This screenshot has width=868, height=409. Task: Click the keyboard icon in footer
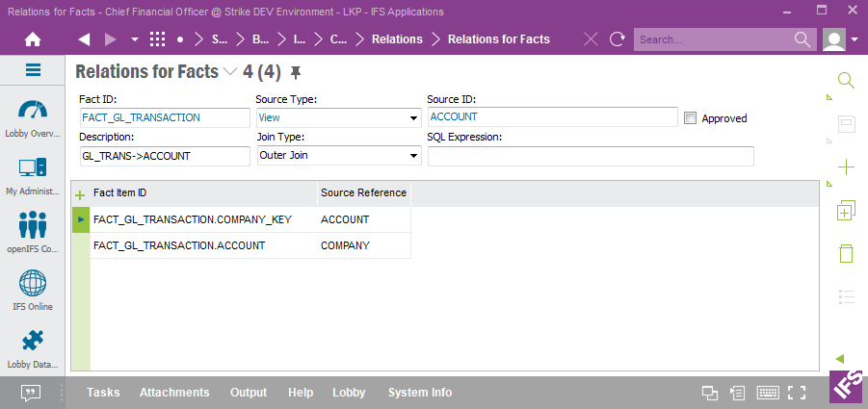point(768,393)
